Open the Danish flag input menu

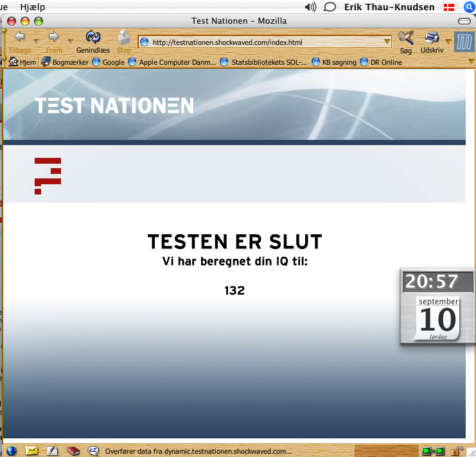[x=449, y=7]
